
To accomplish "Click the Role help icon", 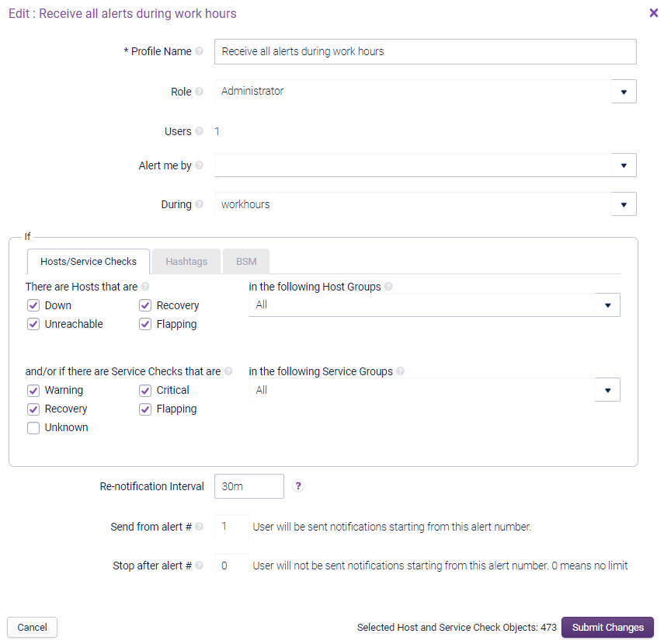I will 199,92.
